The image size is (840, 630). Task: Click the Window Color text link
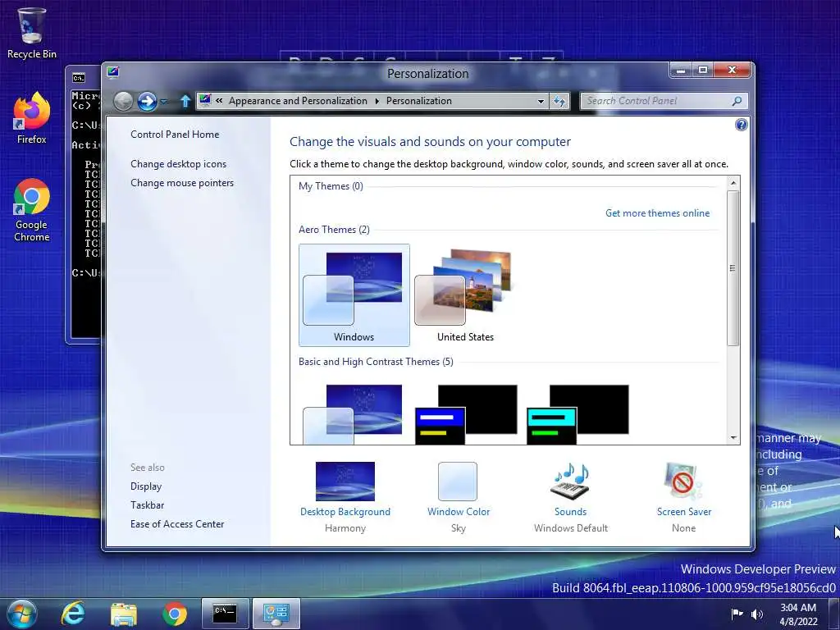click(x=459, y=512)
